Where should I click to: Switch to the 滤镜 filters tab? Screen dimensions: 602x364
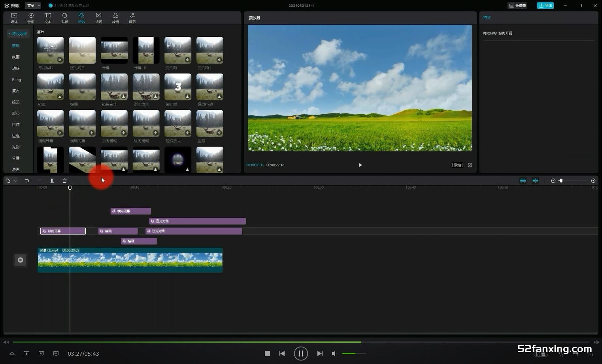coord(115,18)
